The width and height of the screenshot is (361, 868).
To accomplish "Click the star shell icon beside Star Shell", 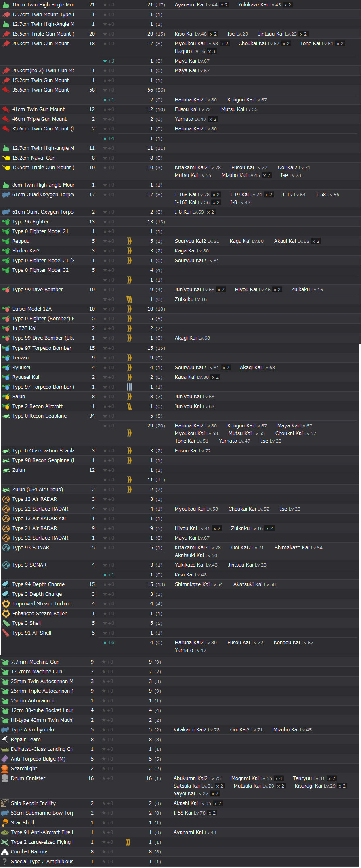I will tap(5, 823).
